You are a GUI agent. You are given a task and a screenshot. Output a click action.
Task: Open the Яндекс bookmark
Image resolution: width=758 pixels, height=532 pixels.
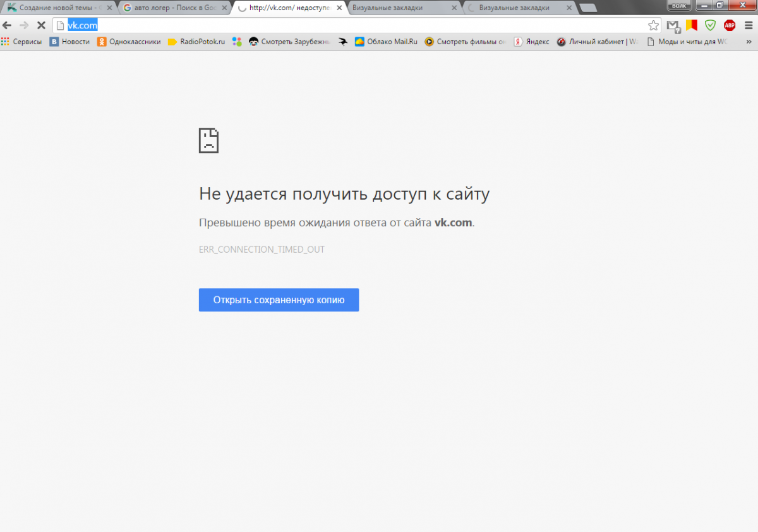click(x=531, y=42)
